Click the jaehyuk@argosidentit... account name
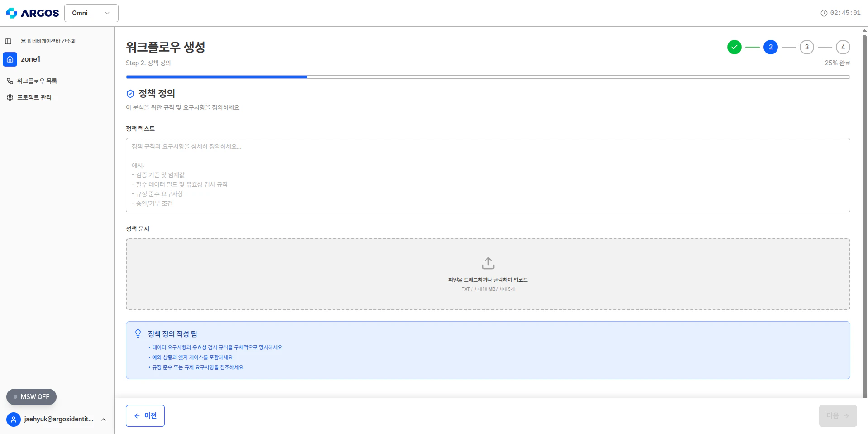Image resolution: width=868 pixels, height=434 pixels. 59,420
